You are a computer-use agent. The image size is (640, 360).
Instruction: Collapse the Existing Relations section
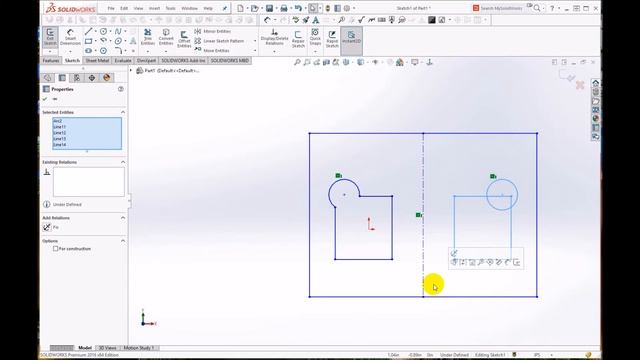click(x=123, y=162)
